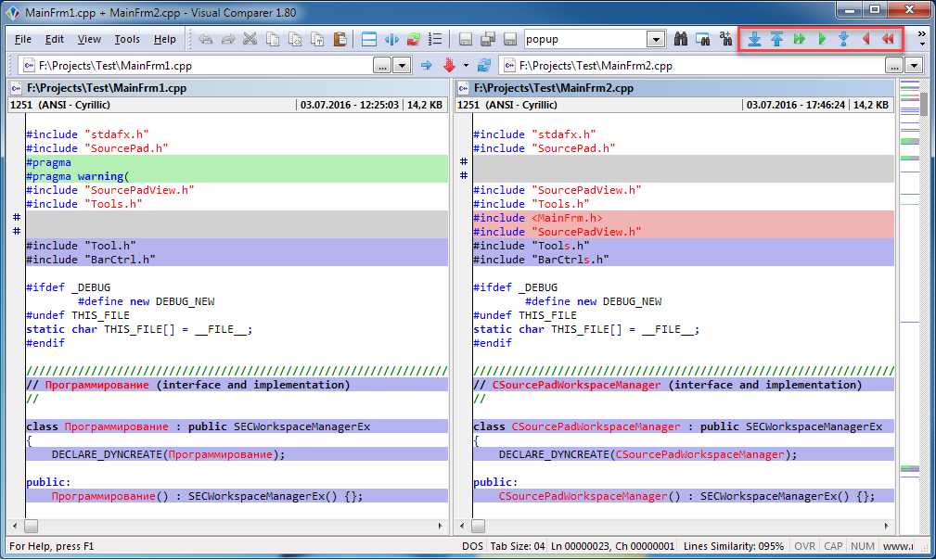The width and height of the screenshot is (936, 560).
Task: Toggle vertical split sync icon
Action: (x=391, y=39)
